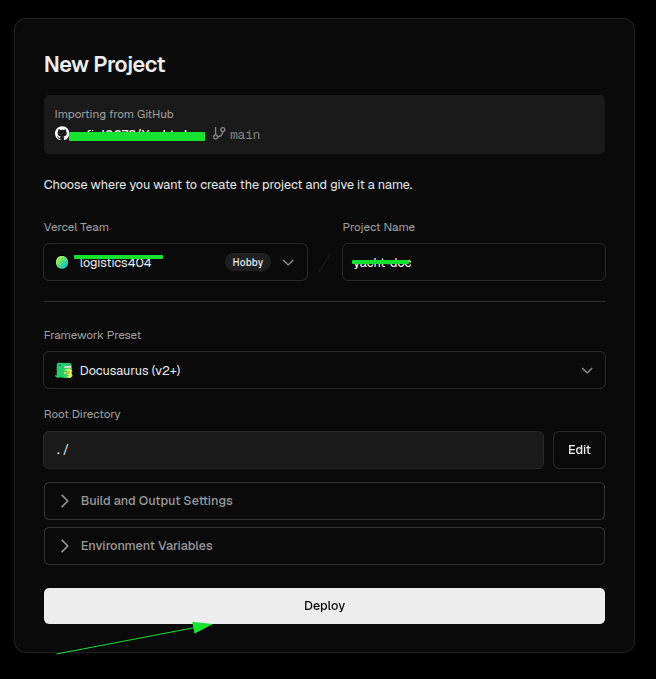Click the Root Directory path field
The height and width of the screenshot is (679, 656).
pos(294,450)
